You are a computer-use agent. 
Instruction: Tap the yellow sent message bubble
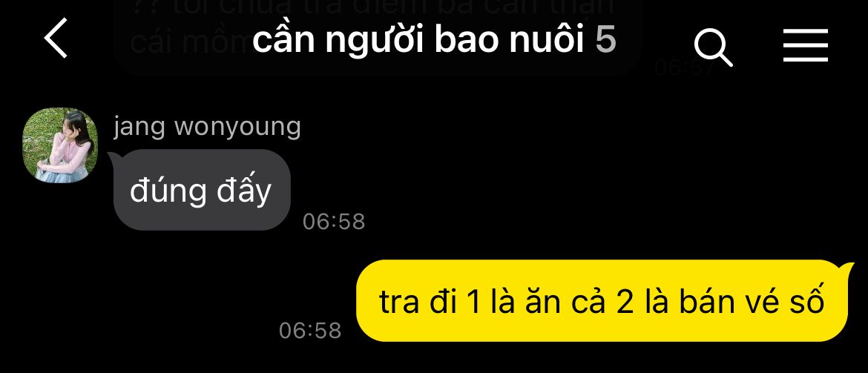[602, 300]
